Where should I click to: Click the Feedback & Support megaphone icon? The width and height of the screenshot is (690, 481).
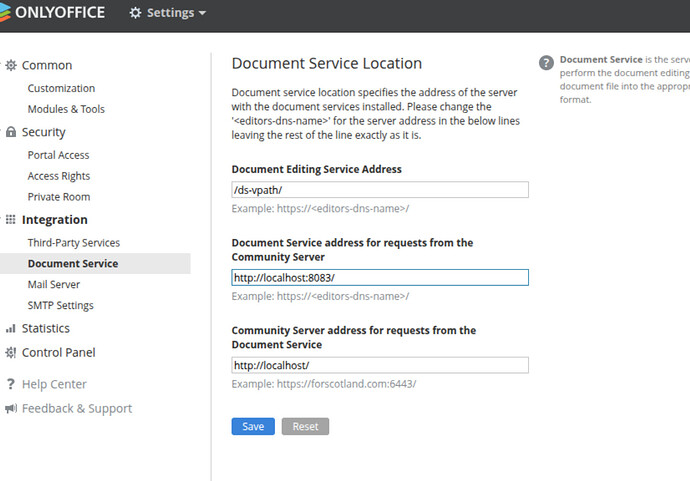[11, 408]
